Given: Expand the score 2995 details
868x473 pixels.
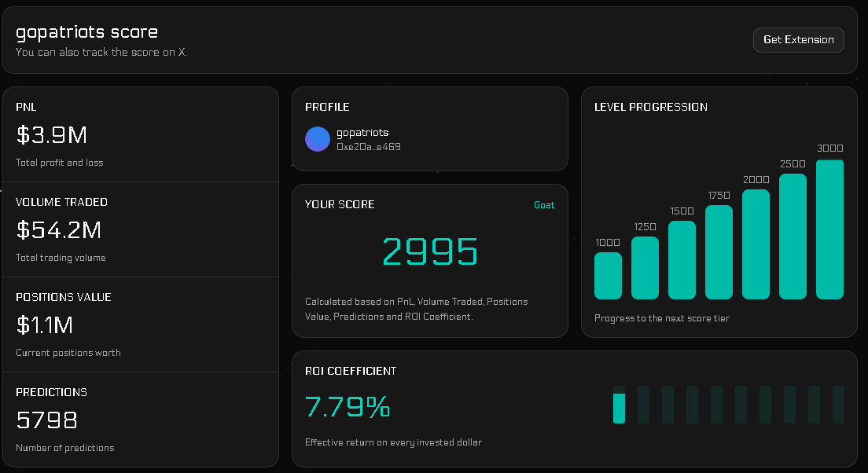Looking at the screenshot, I should tap(429, 252).
